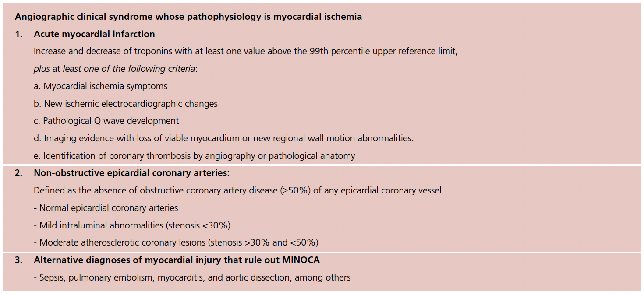Click criterion b, new ischemic electrocardiographic changes
Screen dimensions: 644x295
coord(126,104)
